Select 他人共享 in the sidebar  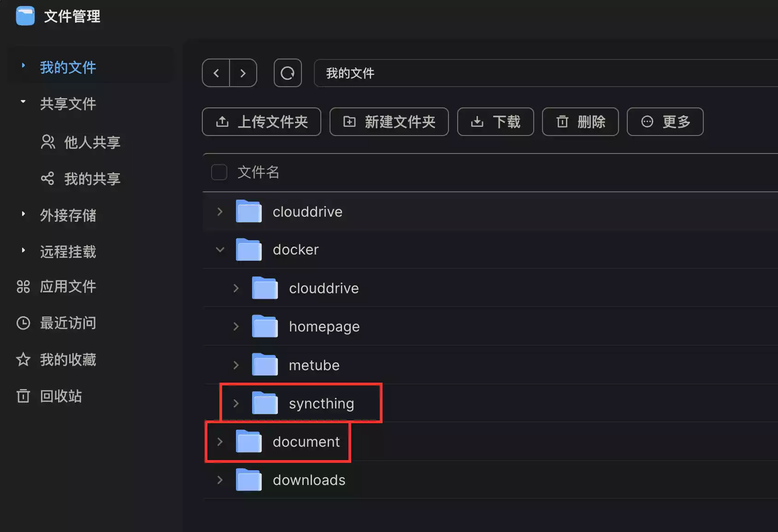tap(92, 142)
